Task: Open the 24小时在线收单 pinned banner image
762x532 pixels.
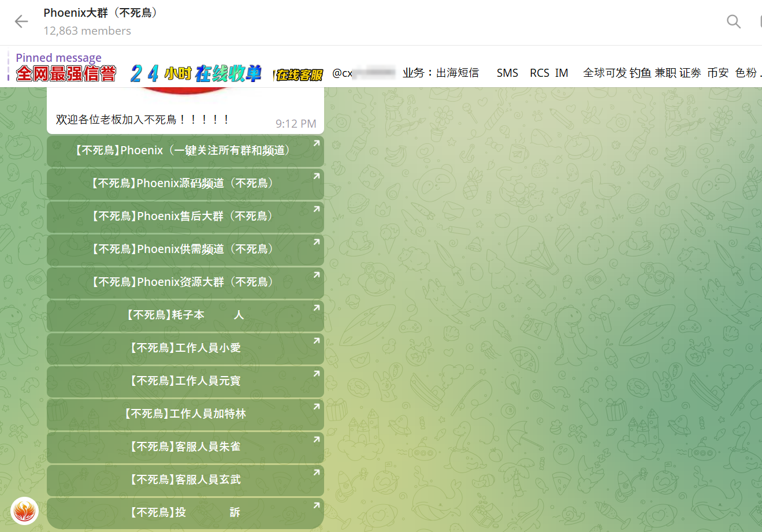Action: pyautogui.click(x=196, y=73)
